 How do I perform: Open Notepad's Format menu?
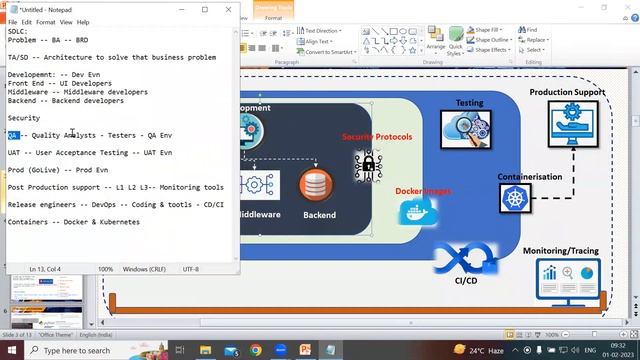(46, 22)
